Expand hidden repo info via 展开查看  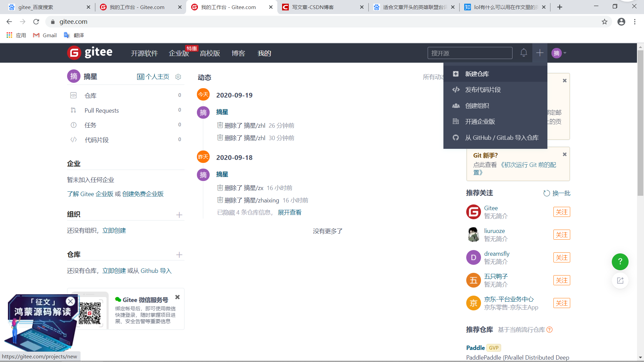coord(289,212)
